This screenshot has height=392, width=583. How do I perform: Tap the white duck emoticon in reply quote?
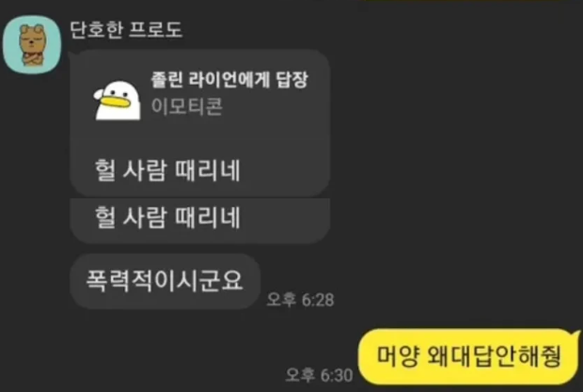pyautogui.click(x=118, y=101)
